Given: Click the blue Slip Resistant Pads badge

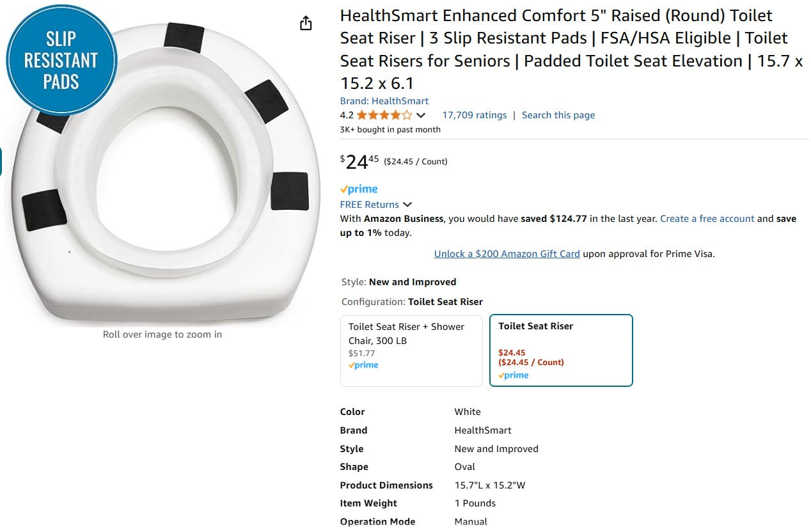Looking at the screenshot, I should pyautogui.click(x=61, y=58).
